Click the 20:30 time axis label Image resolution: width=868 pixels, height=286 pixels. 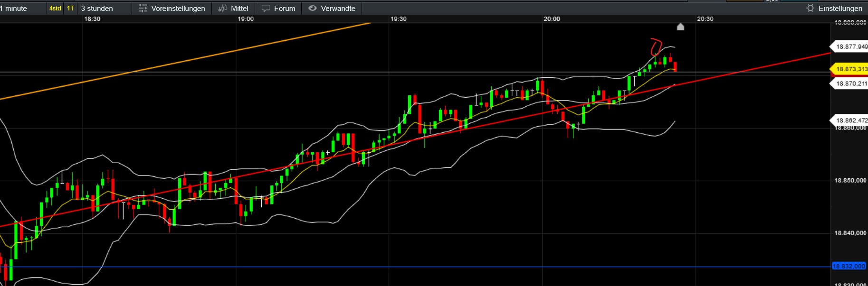click(x=705, y=19)
